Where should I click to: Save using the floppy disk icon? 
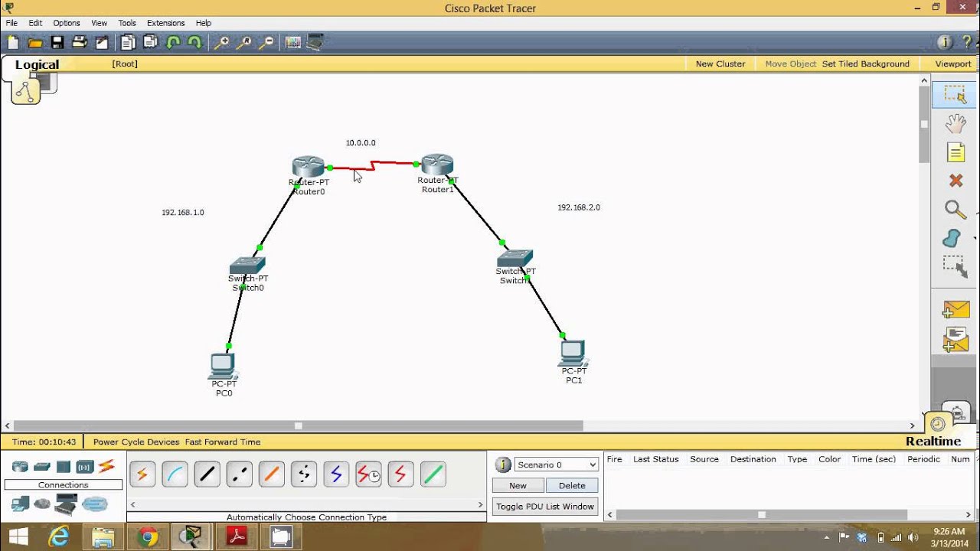point(57,43)
